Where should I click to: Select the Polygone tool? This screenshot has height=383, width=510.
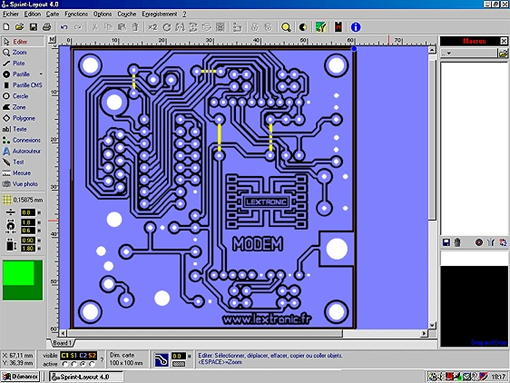click(23, 118)
